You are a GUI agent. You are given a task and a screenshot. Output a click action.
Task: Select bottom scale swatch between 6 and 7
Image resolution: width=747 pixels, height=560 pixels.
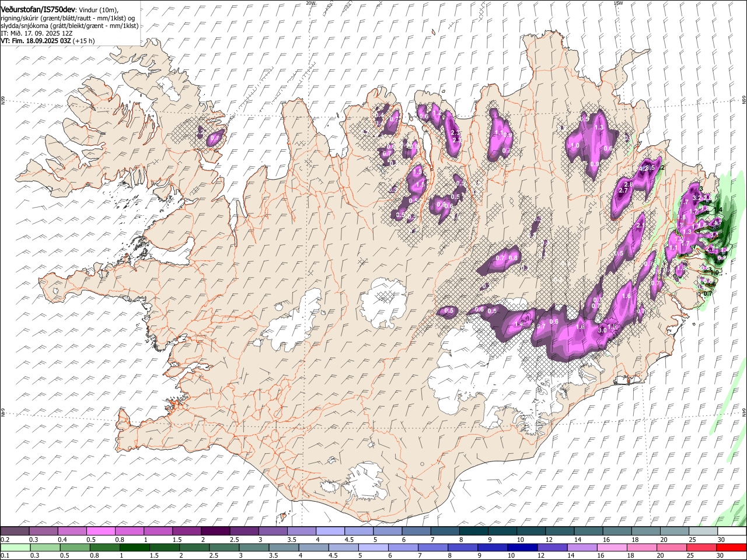tap(403, 547)
